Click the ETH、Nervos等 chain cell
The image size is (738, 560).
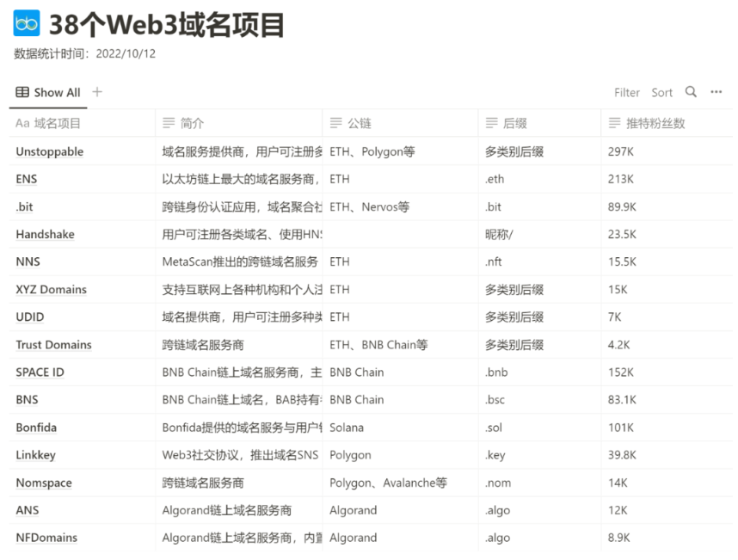pos(401,206)
